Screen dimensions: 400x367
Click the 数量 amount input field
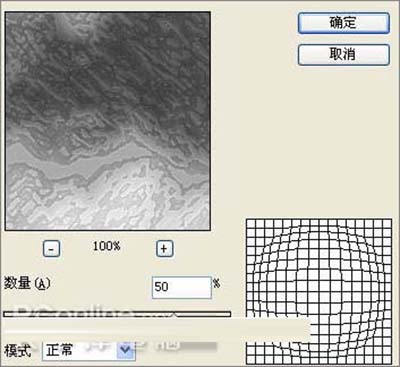(x=182, y=287)
